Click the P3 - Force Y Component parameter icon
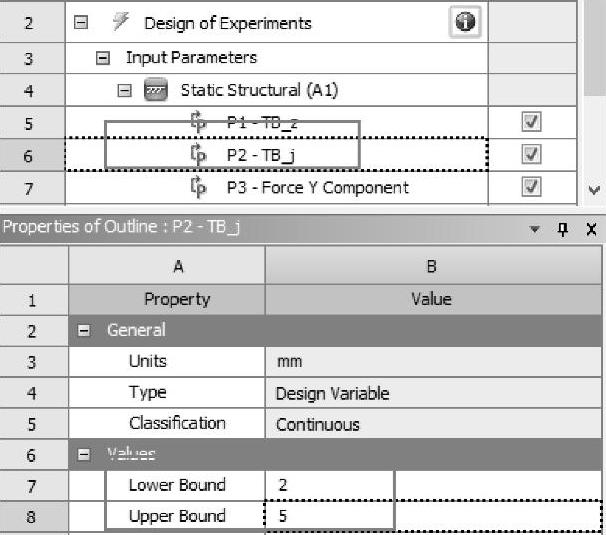 (198, 187)
